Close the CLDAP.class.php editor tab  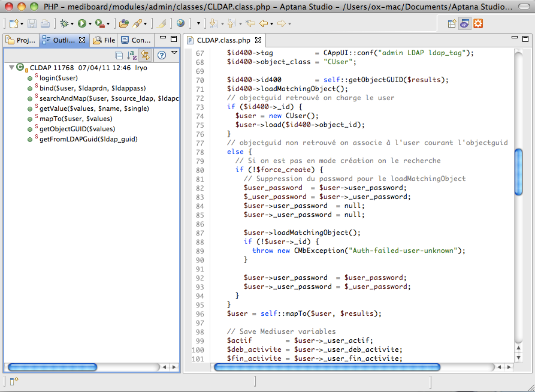tap(258, 41)
